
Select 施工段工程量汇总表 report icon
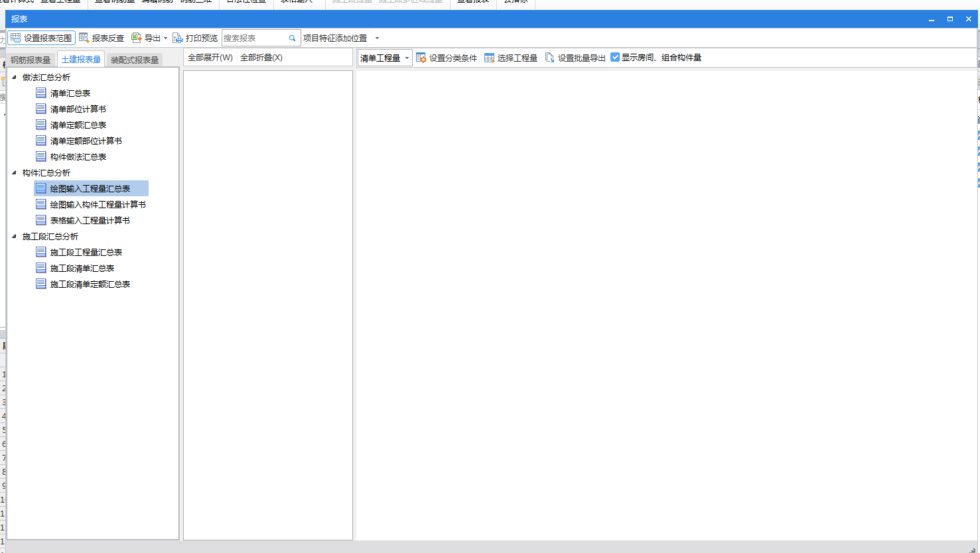pos(41,252)
